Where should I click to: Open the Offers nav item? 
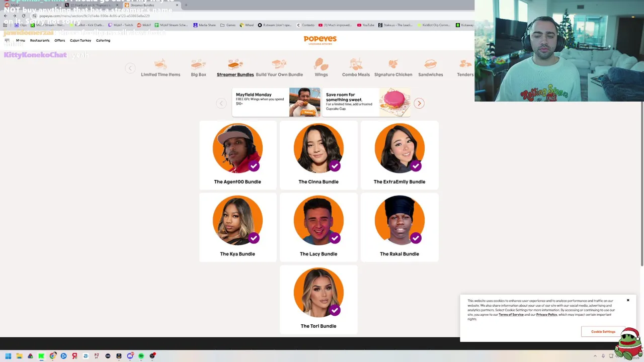pos(59,40)
